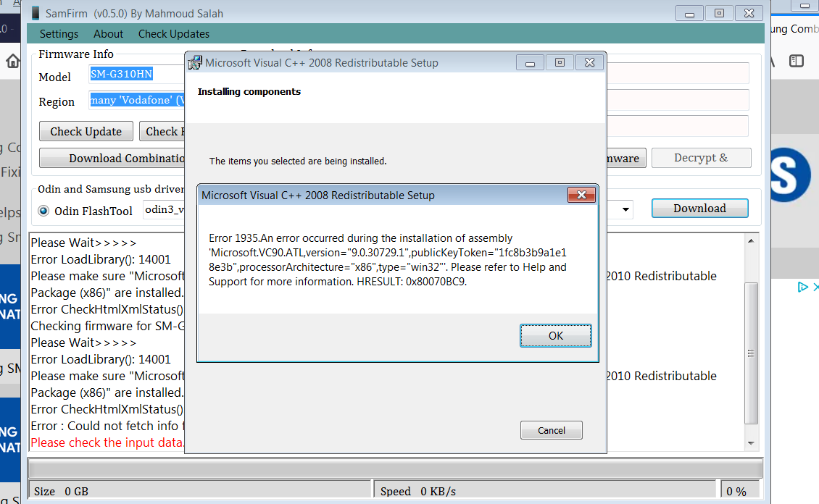The height and width of the screenshot is (504, 819).
Task: Click the 'Odin and Samsung usb driver' group label
Action: pos(111,190)
